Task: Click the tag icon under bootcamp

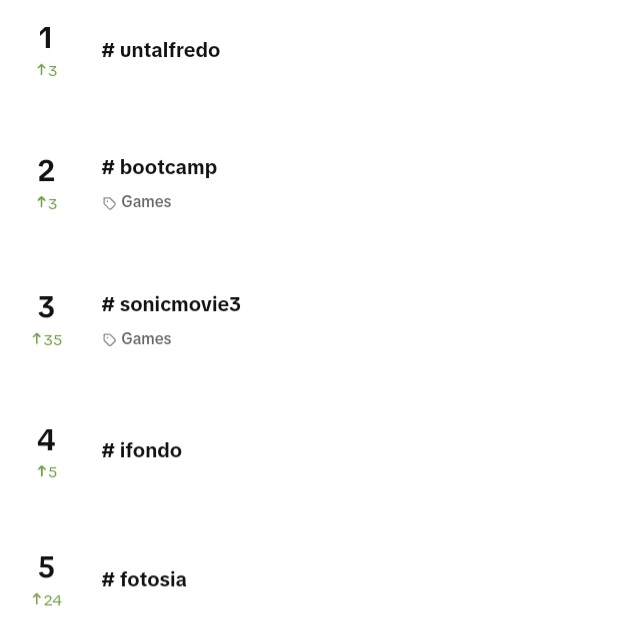Action: [109, 203]
